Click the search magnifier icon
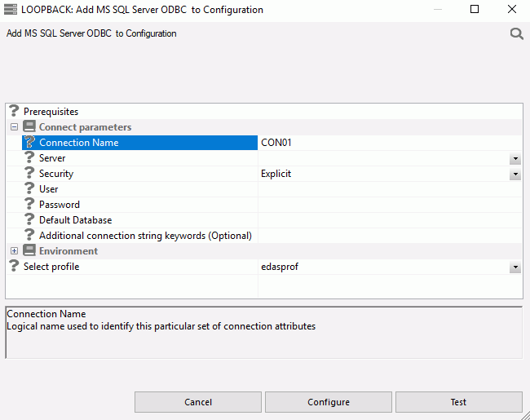 click(516, 33)
